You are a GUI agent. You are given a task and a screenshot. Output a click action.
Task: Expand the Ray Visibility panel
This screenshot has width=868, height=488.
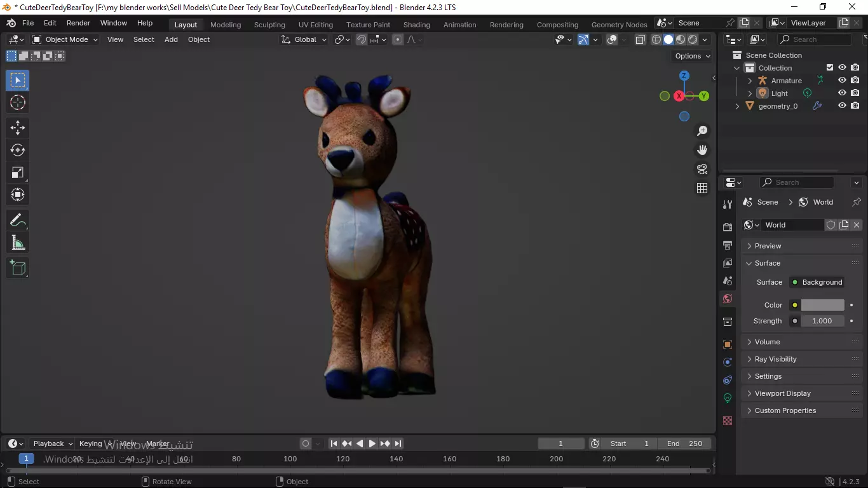[x=801, y=359]
